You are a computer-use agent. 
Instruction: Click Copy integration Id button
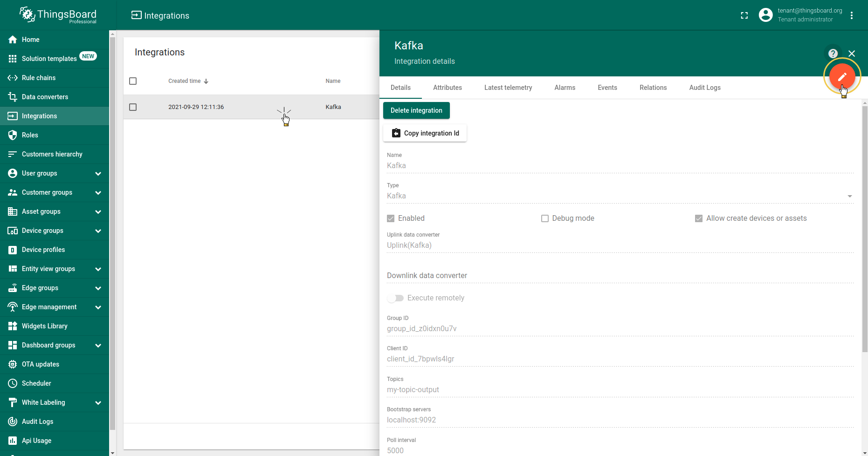tap(425, 133)
